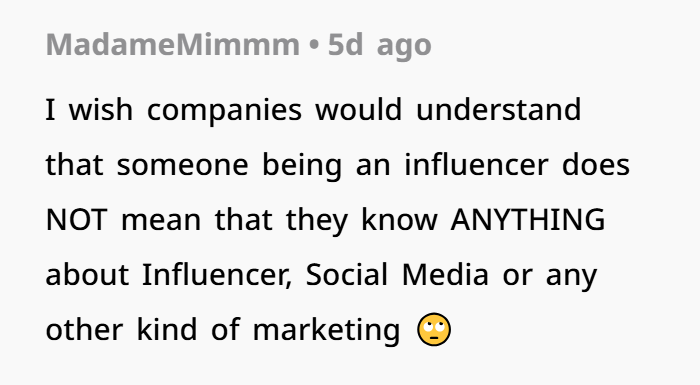Click the word 'wish' in the first line
This screenshot has width=700, height=385.
(x=101, y=109)
